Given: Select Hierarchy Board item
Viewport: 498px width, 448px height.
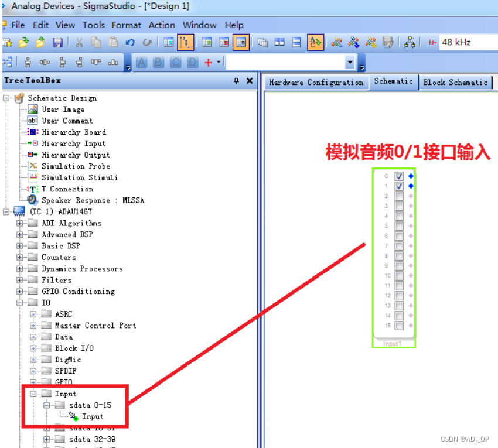Looking at the screenshot, I should pyautogui.click(x=74, y=132).
